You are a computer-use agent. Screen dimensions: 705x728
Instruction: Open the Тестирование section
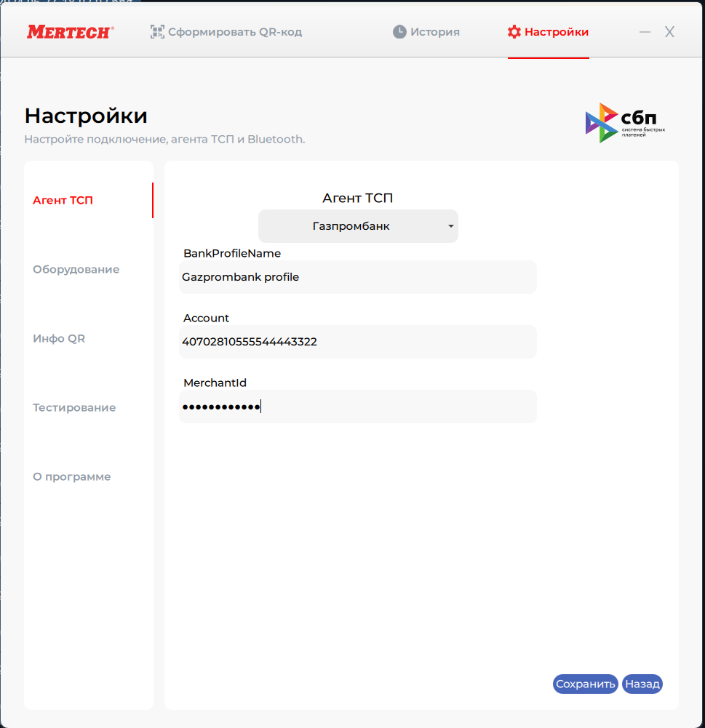74,408
